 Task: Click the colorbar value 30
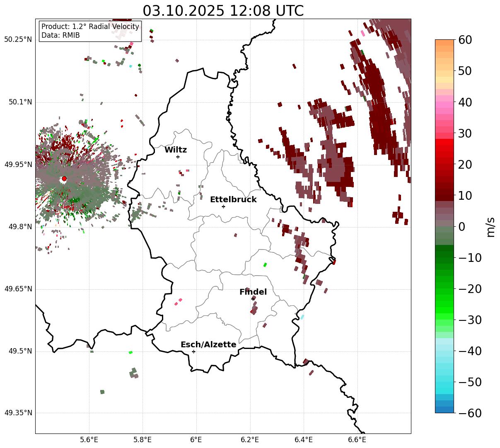click(x=465, y=133)
